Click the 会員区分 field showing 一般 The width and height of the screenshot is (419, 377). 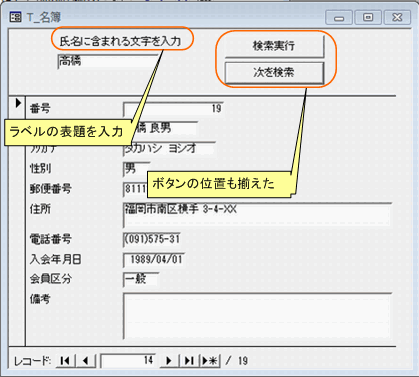(141, 279)
